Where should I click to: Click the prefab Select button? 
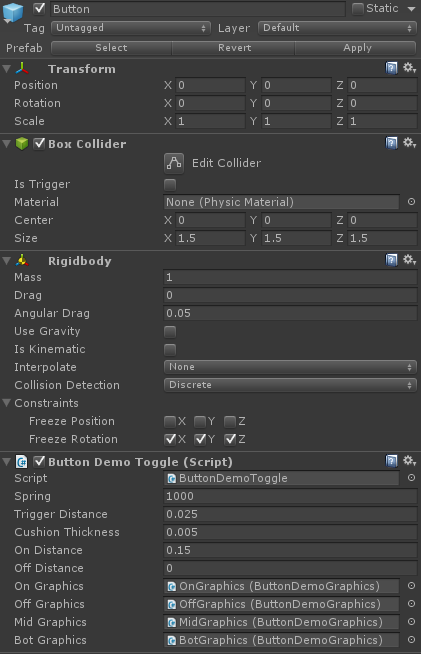click(111, 48)
